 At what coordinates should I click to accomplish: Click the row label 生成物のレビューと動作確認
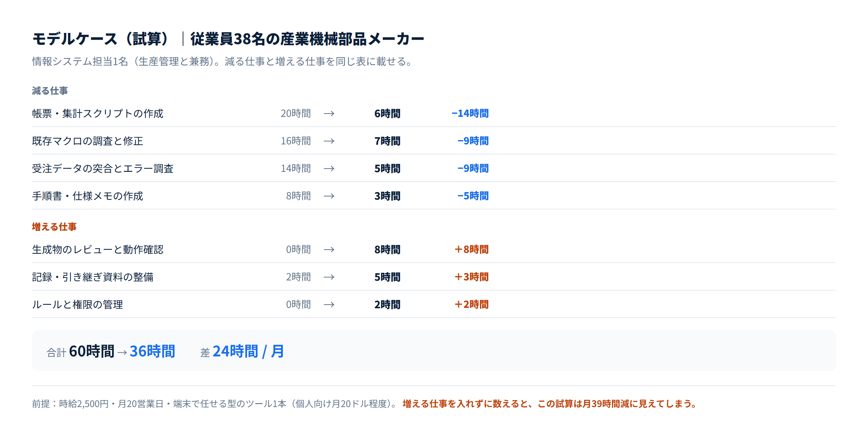pyautogui.click(x=98, y=250)
